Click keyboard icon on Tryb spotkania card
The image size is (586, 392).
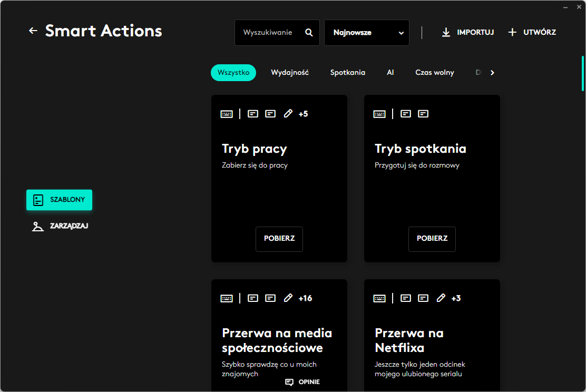379,114
